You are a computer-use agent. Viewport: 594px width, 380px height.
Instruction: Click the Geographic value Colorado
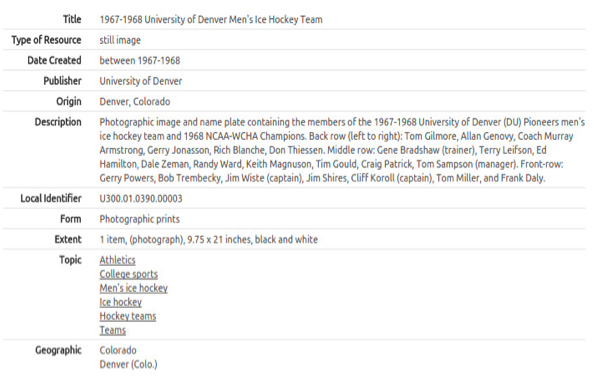118,350
